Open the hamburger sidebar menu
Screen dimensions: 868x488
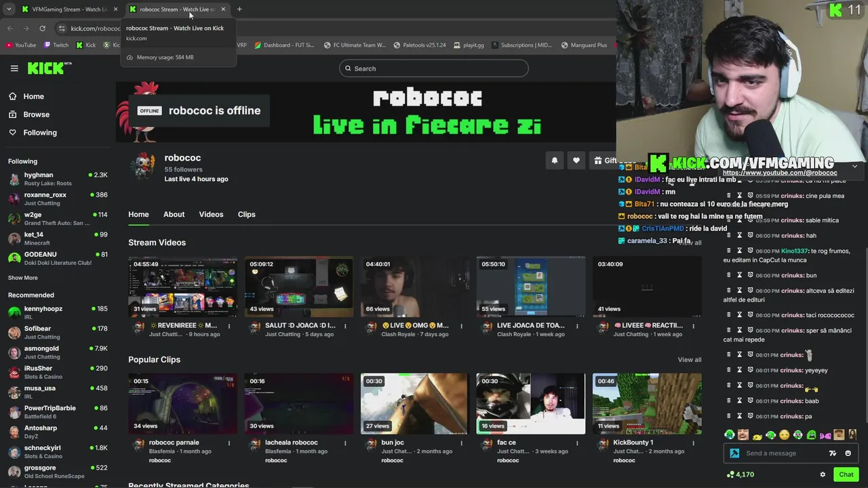14,68
